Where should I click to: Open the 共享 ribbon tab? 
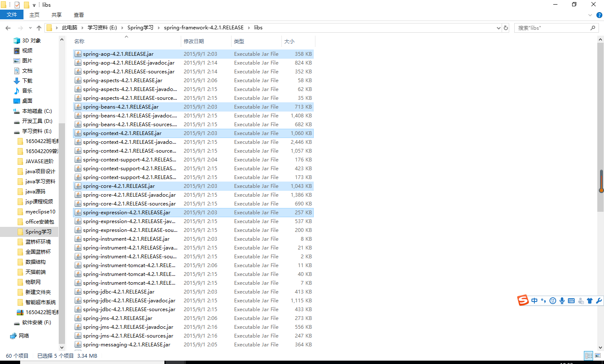[x=57, y=15]
